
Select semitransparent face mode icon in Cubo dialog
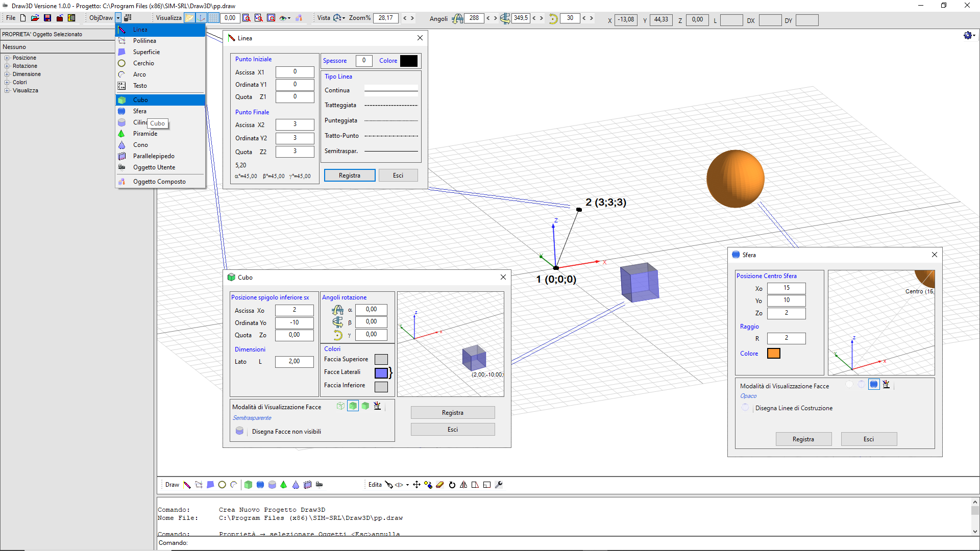pyautogui.click(x=353, y=406)
